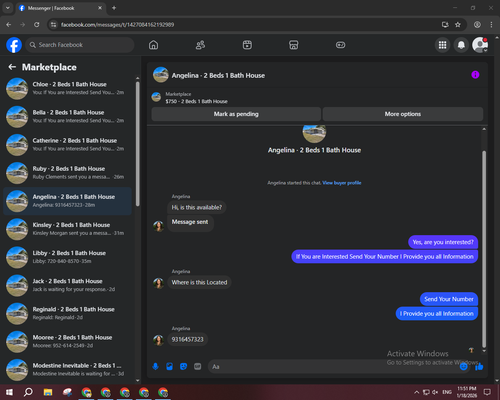Open Ruby - 2 Beds 1 Bath House chat
The width and height of the screenshot is (500, 400).
tap(68, 173)
